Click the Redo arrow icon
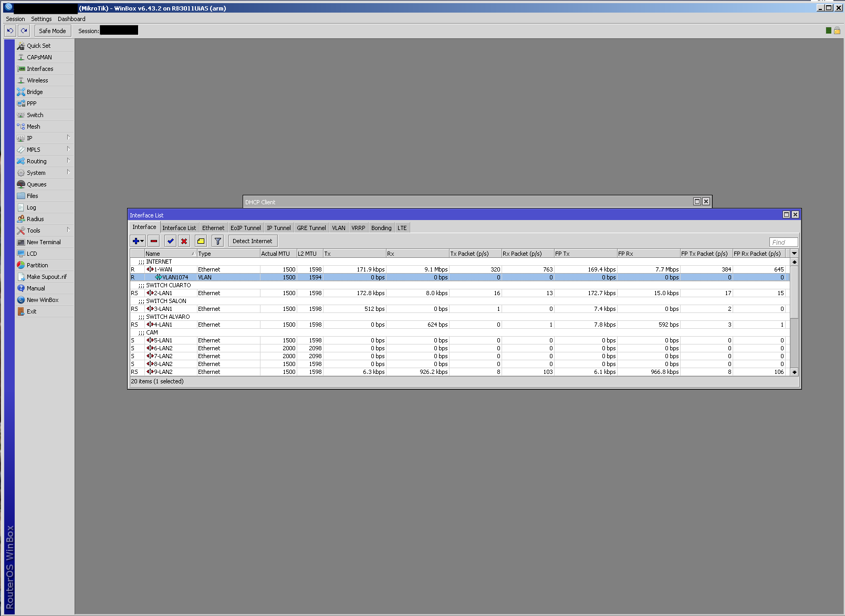The width and height of the screenshot is (845, 616). tap(24, 31)
